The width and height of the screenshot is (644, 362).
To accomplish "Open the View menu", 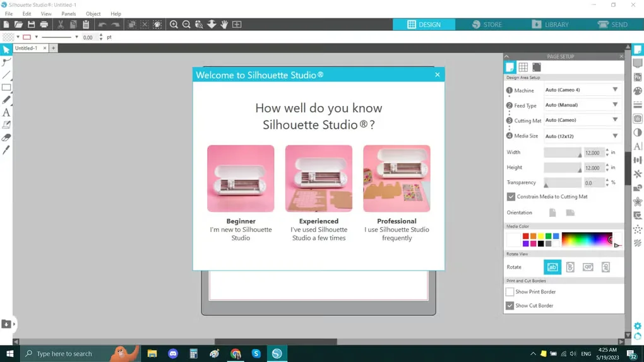I will click(x=46, y=14).
